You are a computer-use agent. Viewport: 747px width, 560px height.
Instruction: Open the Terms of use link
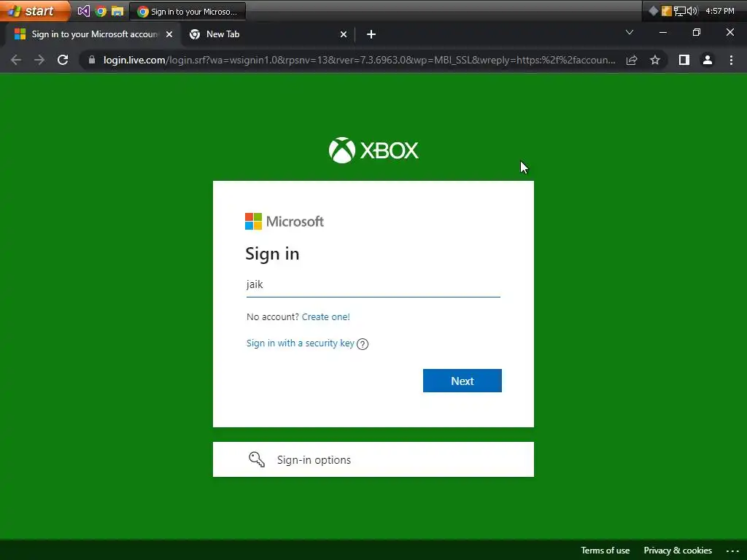pyautogui.click(x=605, y=551)
